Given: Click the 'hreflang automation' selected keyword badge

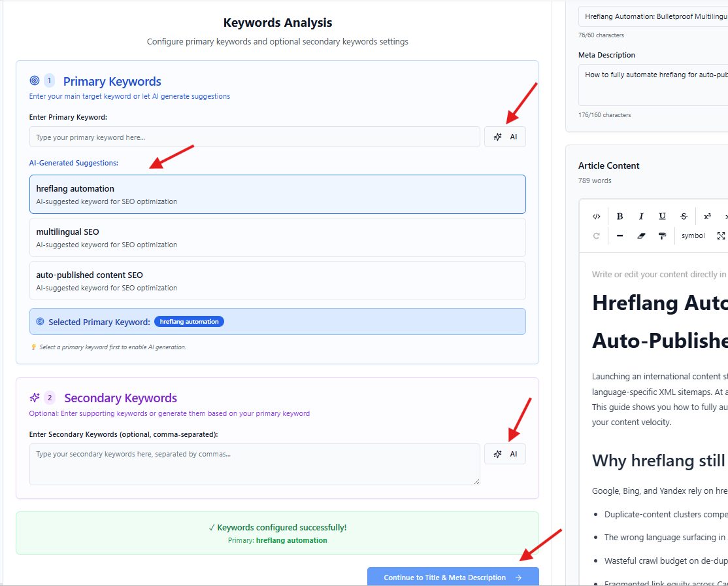Looking at the screenshot, I should click(x=189, y=322).
